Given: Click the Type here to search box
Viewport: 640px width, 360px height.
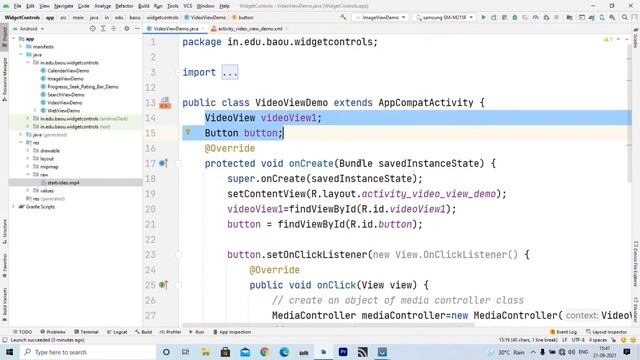Looking at the screenshot, I should tap(88, 352).
